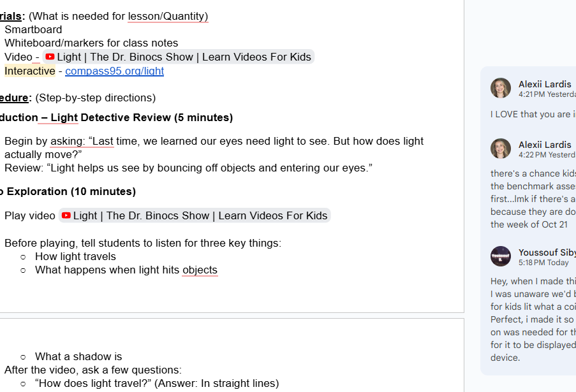This screenshot has height=392, width=576.
Task: Click the "What a shadow is" bullet item
Action: (78, 356)
